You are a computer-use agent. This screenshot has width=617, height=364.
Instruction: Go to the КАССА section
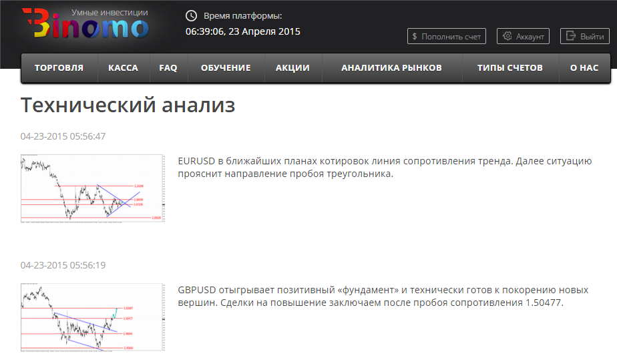[x=123, y=68]
